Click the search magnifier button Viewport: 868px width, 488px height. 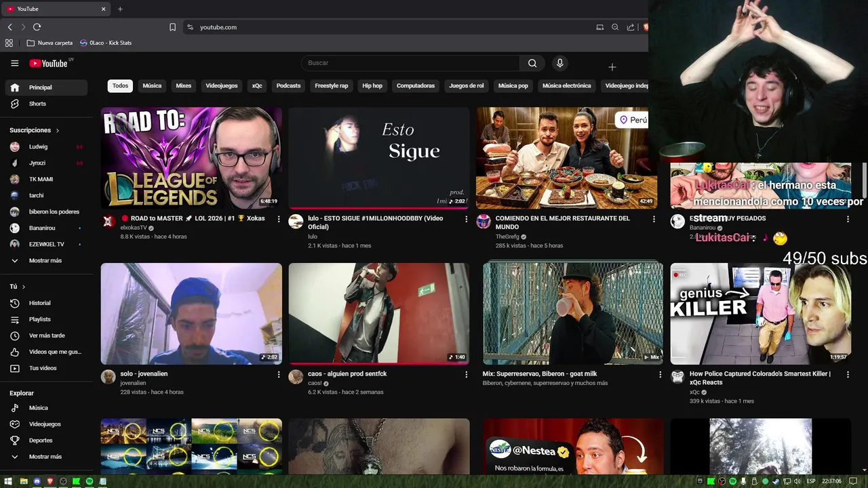[x=532, y=63]
